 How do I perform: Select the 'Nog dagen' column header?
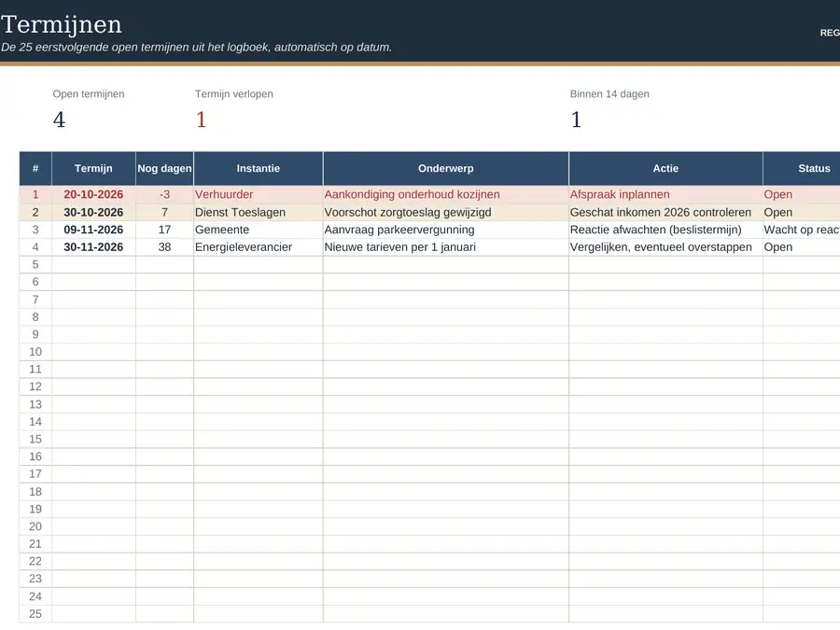click(164, 168)
